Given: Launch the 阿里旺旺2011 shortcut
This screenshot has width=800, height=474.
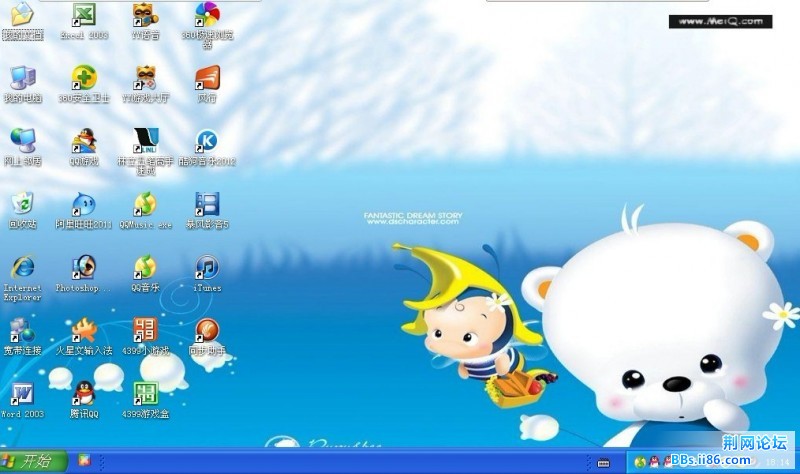Looking at the screenshot, I should pyautogui.click(x=84, y=204).
